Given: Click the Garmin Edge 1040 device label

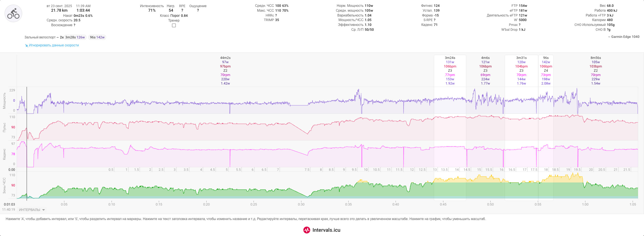Looking at the screenshot, I should [624, 37].
